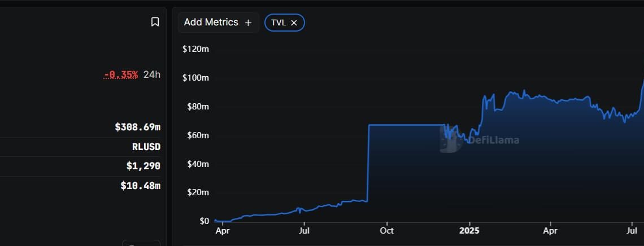This screenshot has height=246, width=644.
Task: Click the $10.48m value
Action: click(140, 185)
